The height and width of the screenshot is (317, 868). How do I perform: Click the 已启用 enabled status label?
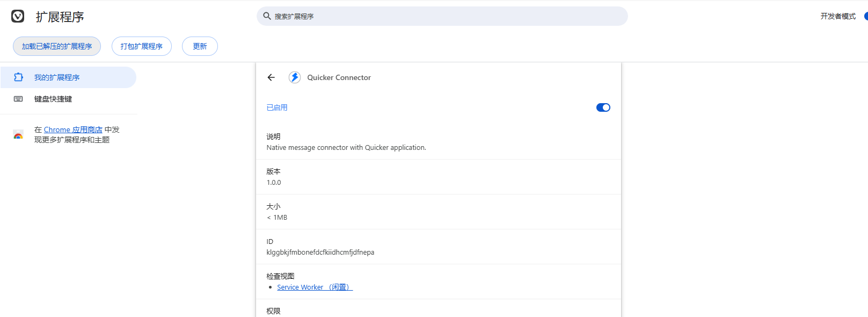(277, 107)
